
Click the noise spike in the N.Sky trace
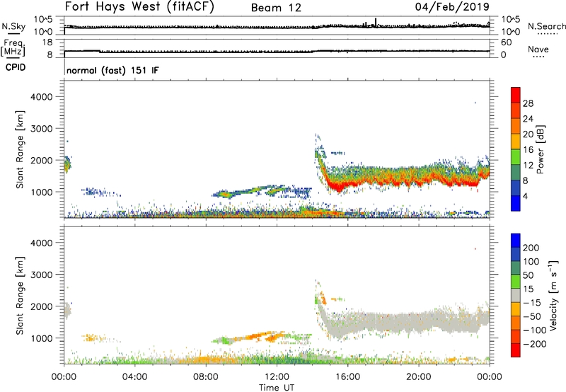pos(376,22)
